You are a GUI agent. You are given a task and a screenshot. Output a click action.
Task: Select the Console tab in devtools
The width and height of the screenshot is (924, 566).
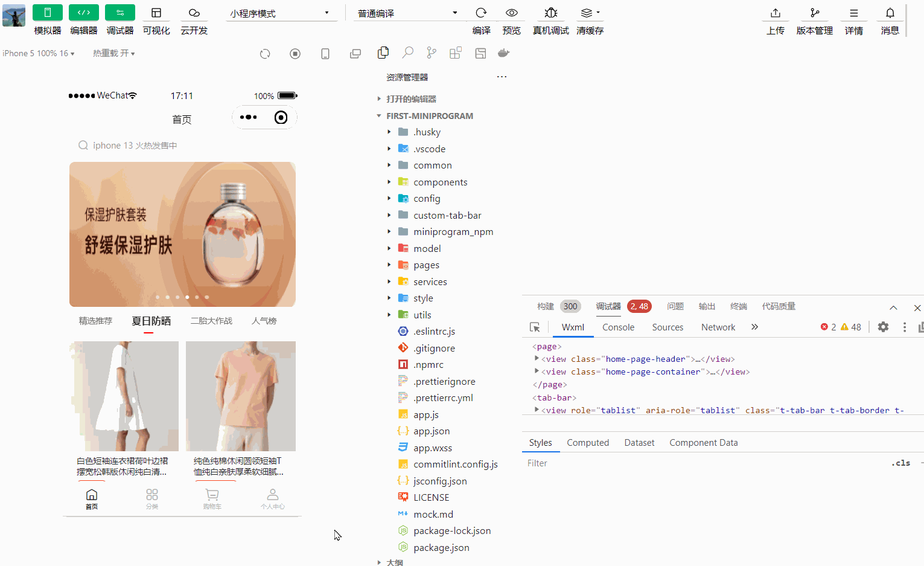[618, 327]
